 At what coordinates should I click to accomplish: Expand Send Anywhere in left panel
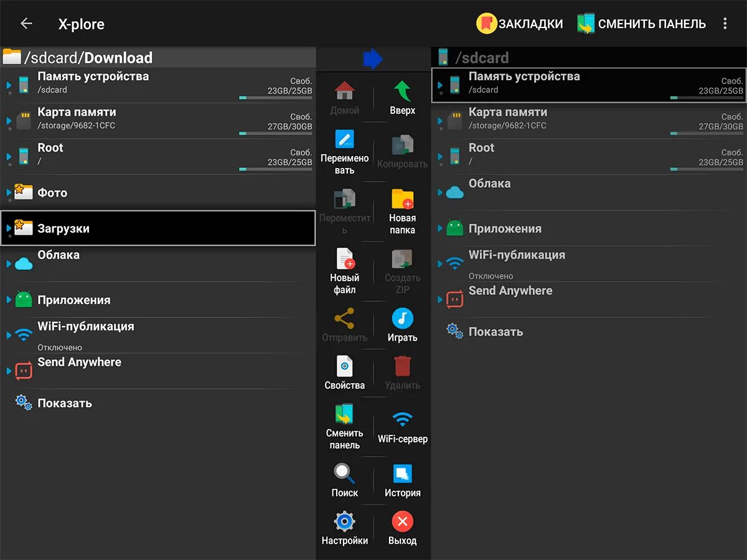[9, 371]
